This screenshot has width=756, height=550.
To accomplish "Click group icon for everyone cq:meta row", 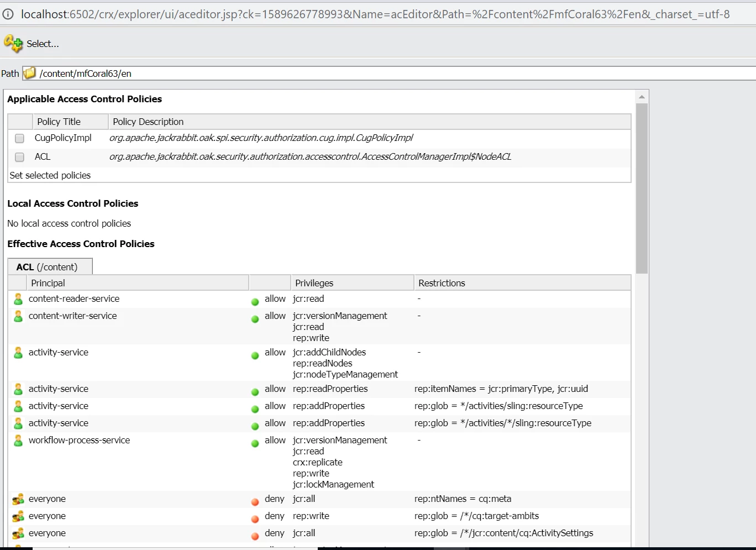I will [x=18, y=499].
